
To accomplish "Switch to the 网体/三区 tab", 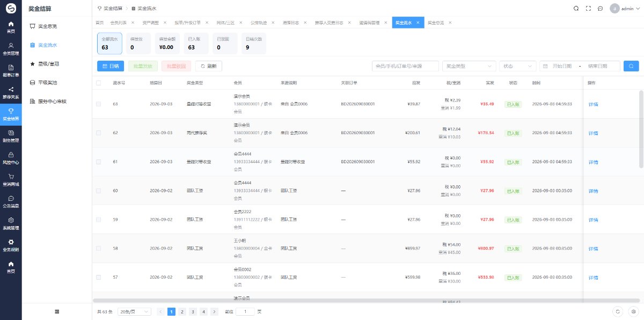I will click(x=224, y=23).
